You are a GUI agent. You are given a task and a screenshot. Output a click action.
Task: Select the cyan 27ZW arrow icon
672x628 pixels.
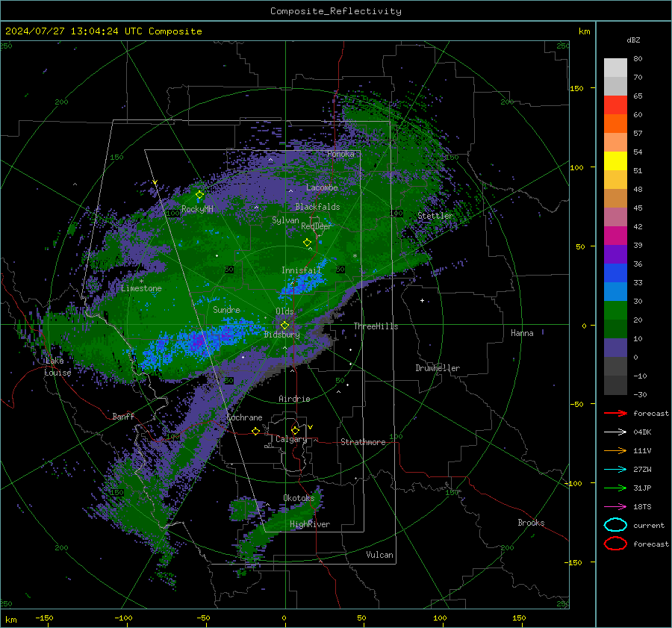[615, 470]
